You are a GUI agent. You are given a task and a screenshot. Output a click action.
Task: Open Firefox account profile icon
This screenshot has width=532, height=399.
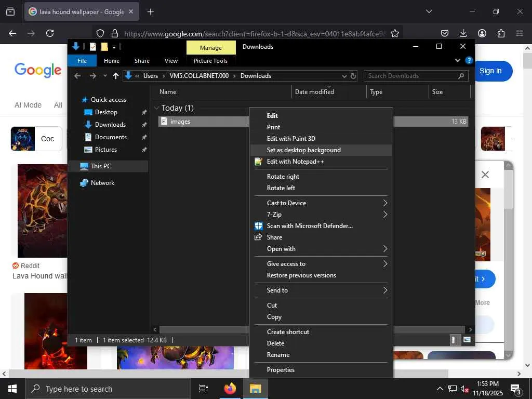[482, 33]
